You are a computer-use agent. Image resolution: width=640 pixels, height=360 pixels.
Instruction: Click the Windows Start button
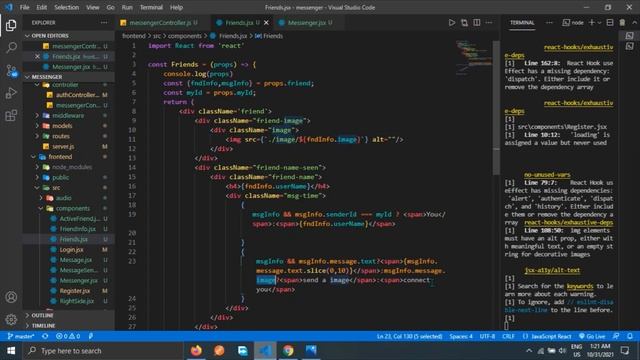pos(11,351)
